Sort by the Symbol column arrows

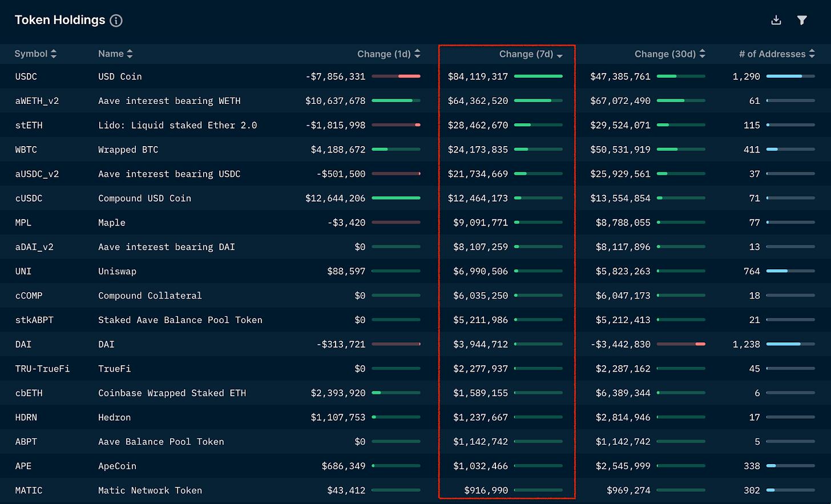click(x=54, y=54)
